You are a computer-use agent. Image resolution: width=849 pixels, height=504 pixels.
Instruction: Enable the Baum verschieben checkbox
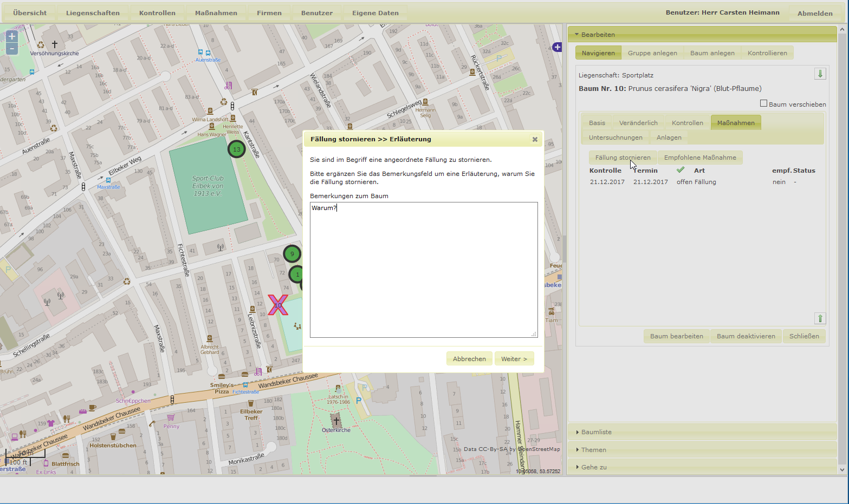[763, 103]
